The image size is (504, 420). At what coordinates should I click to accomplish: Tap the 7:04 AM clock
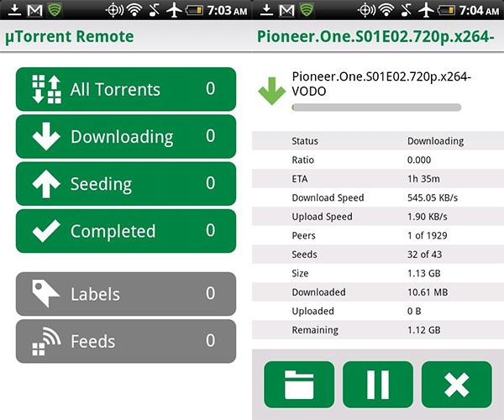[x=479, y=11]
